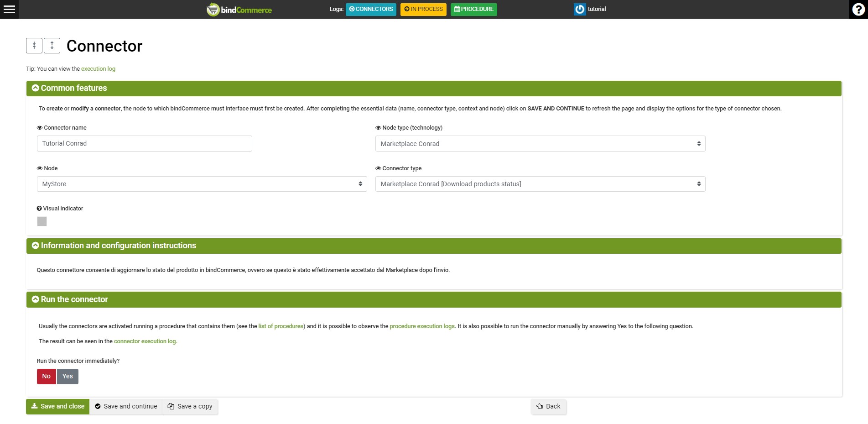The image size is (868, 424).
Task: Expand all sections with second arrow button
Action: point(52,46)
